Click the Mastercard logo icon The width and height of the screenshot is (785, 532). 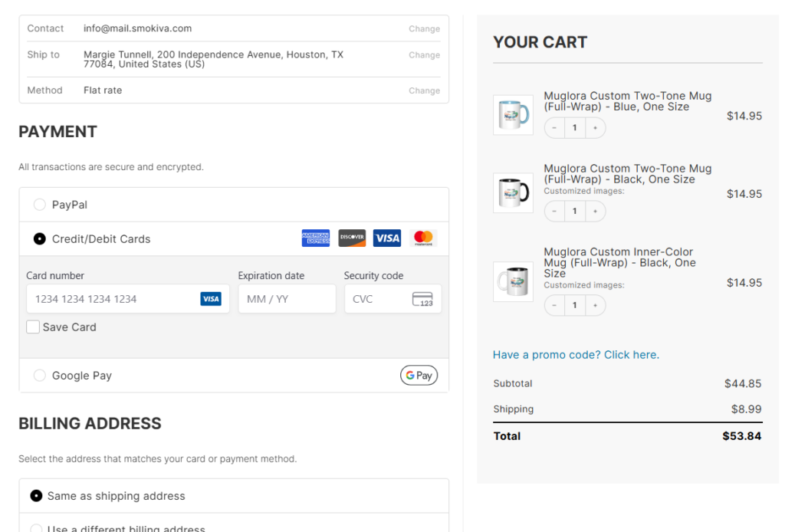click(x=423, y=238)
